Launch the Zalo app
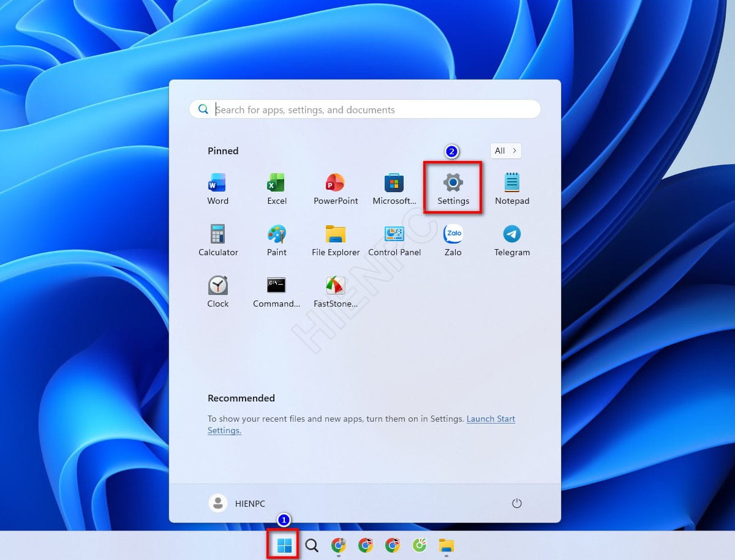 (x=453, y=241)
